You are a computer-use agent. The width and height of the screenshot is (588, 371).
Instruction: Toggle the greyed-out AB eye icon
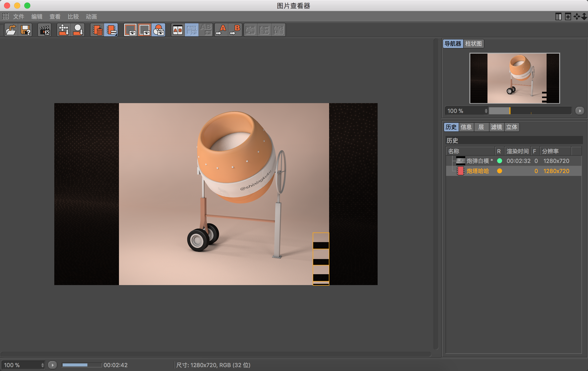[x=206, y=30]
